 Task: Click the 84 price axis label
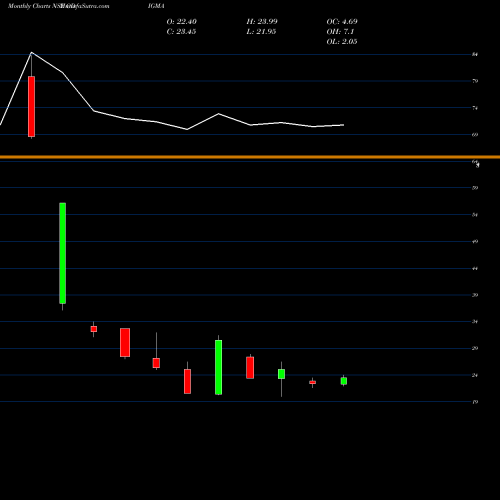[x=475, y=54]
